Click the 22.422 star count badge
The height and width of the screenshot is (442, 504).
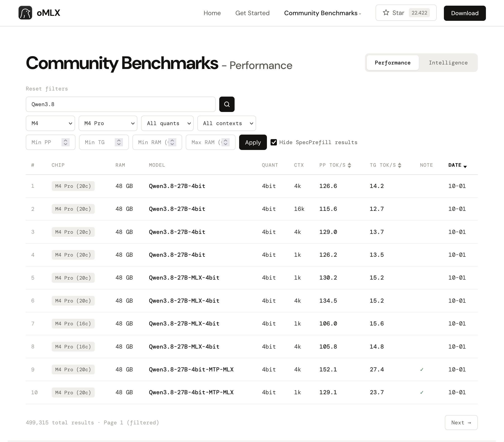coord(419,13)
